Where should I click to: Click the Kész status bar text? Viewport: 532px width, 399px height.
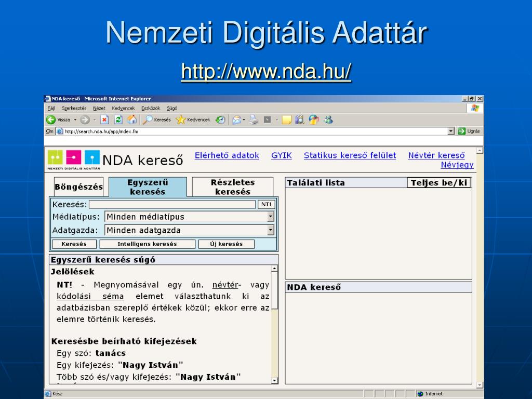point(57,394)
